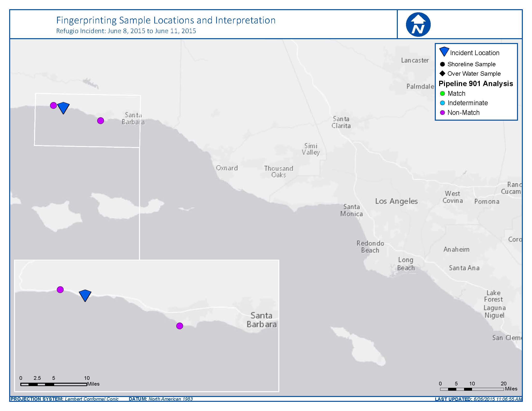Image resolution: width=532 pixels, height=411 pixels.
Task: Click the Incident Location legend symbol
Action: pyautogui.click(x=444, y=52)
